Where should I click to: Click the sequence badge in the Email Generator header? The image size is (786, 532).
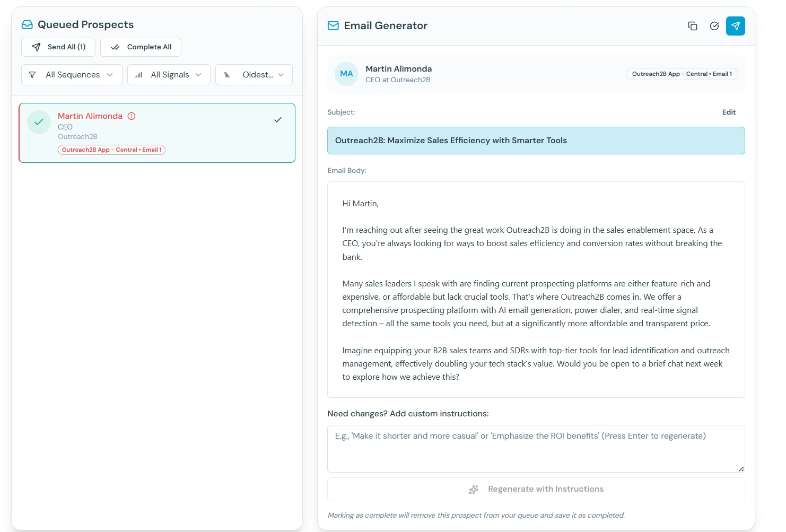tap(682, 74)
